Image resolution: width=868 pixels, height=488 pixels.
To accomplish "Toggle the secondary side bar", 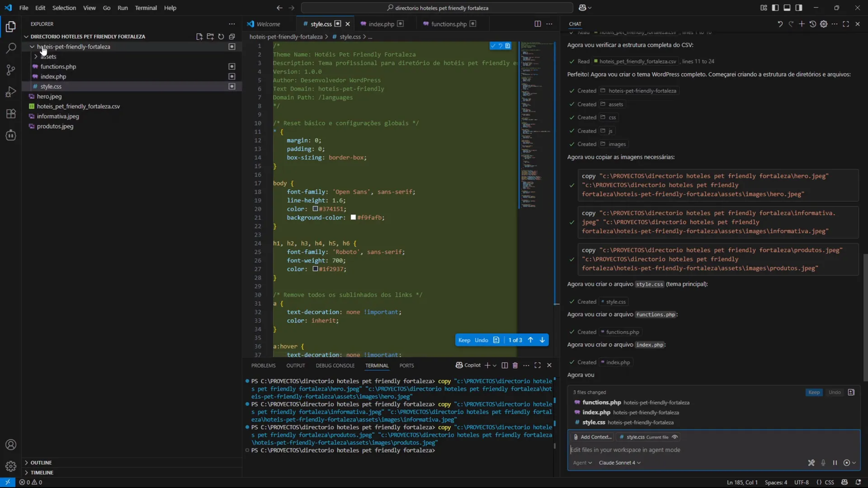I will pos(799,8).
